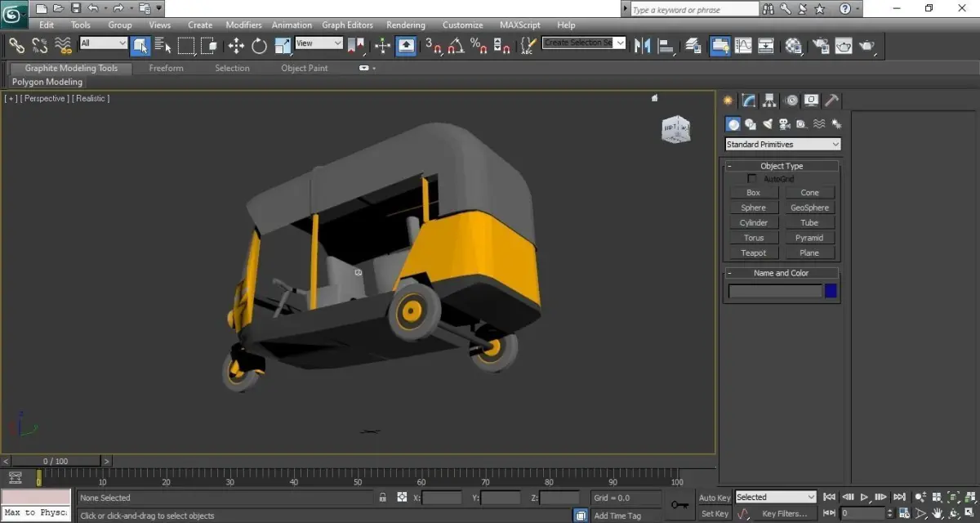Open the Mirror tool
Viewport: 980px width, 523px height.
(x=642, y=46)
